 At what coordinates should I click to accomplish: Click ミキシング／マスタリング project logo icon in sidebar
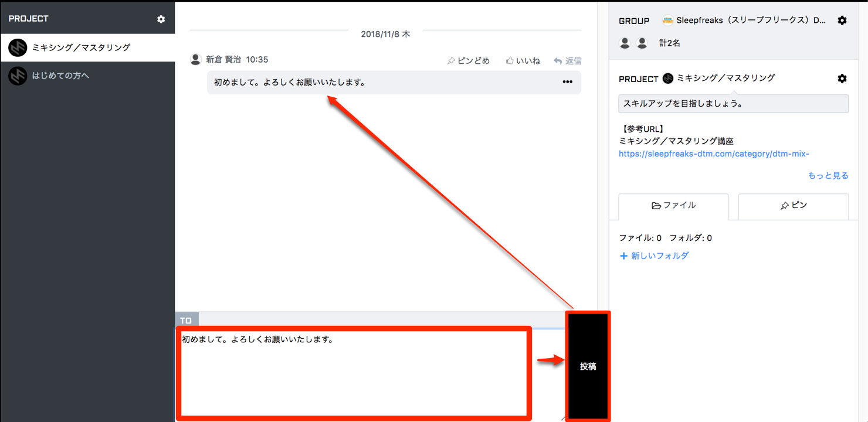pos(18,47)
